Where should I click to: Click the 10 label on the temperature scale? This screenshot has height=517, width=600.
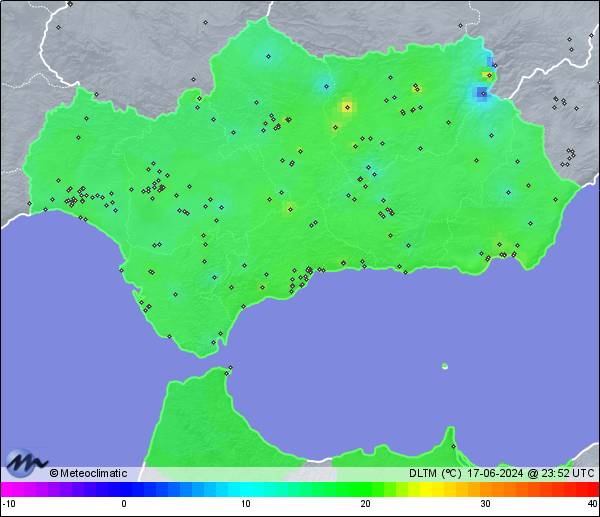[245, 504]
